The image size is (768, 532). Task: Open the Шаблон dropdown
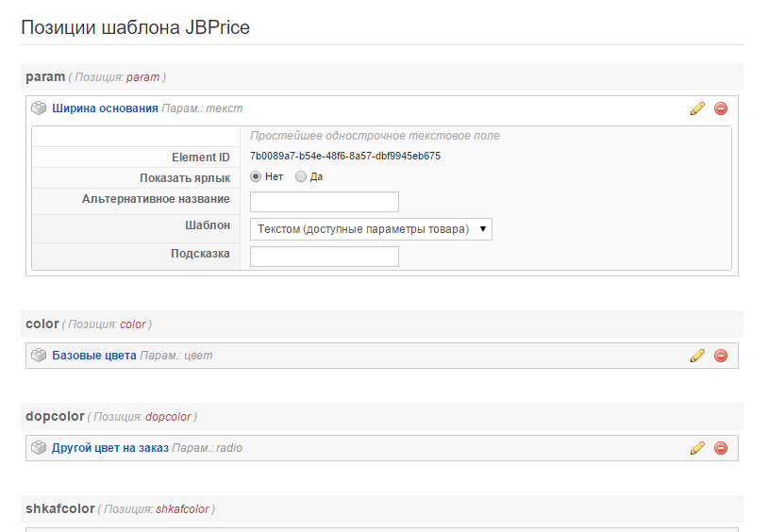[371, 229]
